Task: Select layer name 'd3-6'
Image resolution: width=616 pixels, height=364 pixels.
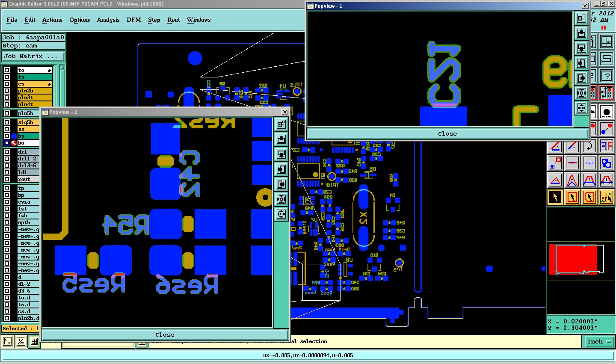Action: (x=28, y=291)
